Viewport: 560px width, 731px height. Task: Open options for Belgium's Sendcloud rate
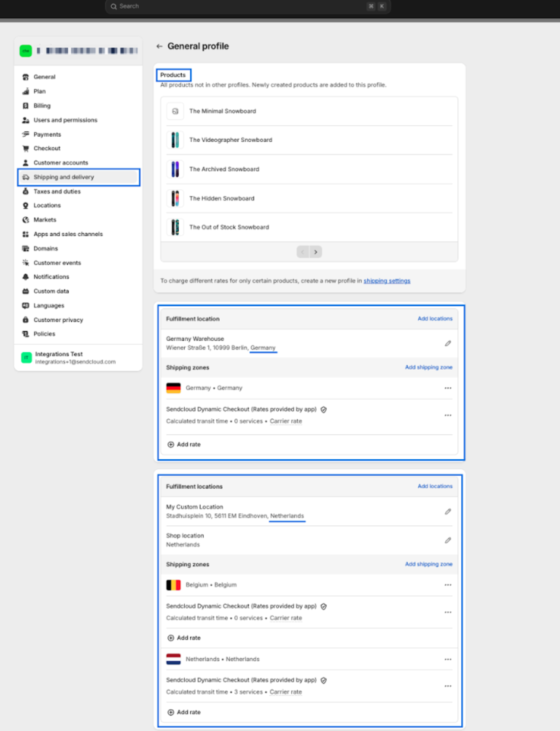(x=448, y=612)
